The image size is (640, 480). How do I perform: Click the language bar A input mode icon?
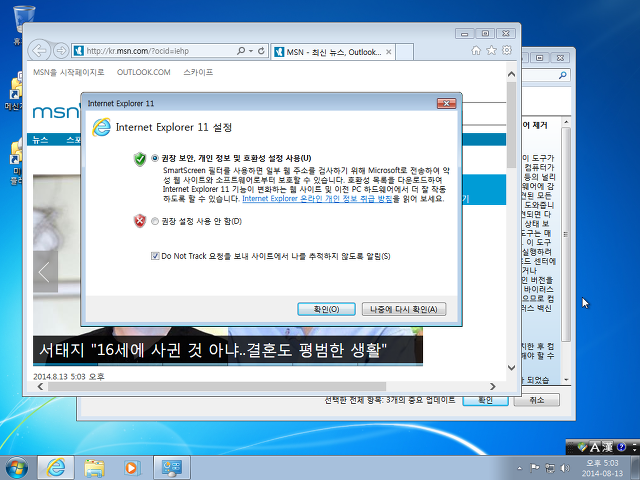(595, 447)
